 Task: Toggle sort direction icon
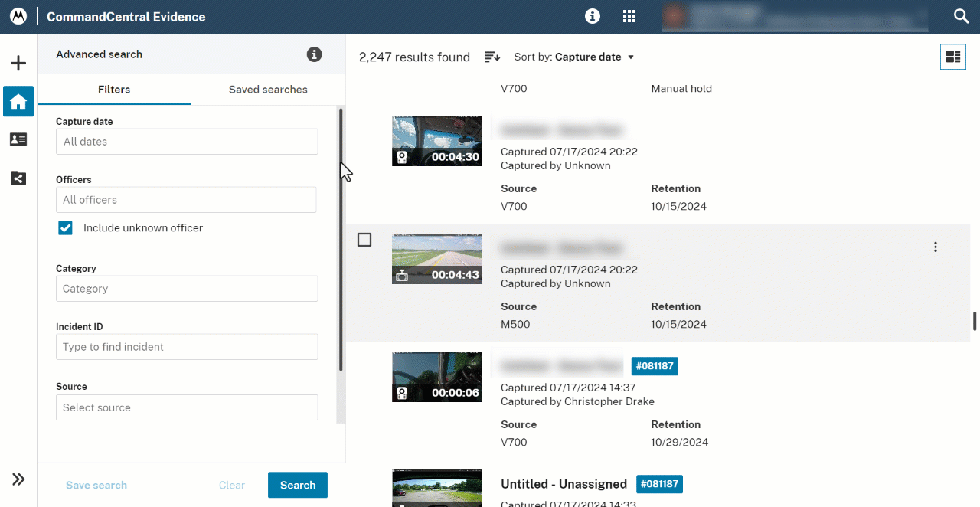tap(492, 57)
